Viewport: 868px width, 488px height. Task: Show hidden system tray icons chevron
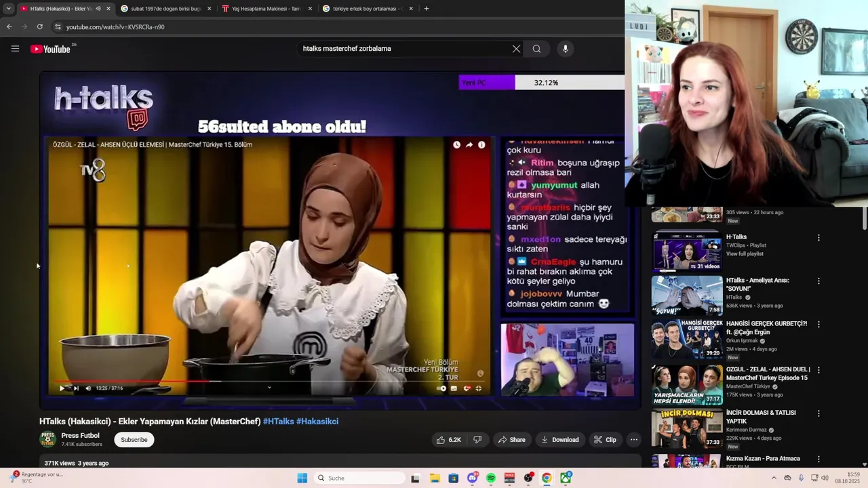tap(774, 478)
